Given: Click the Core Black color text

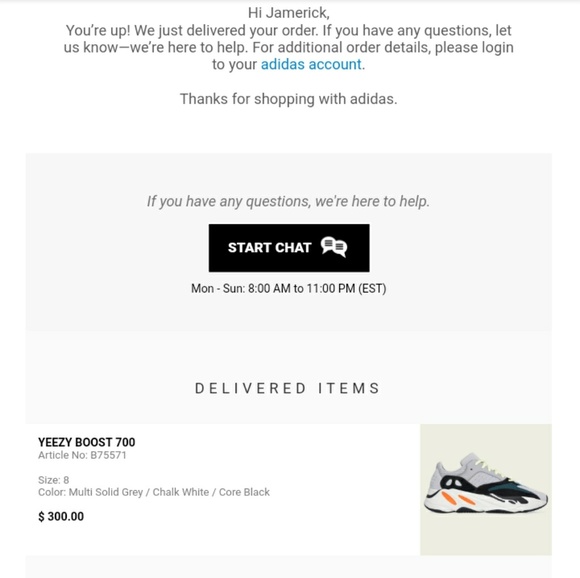Looking at the screenshot, I should click(244, 492).
